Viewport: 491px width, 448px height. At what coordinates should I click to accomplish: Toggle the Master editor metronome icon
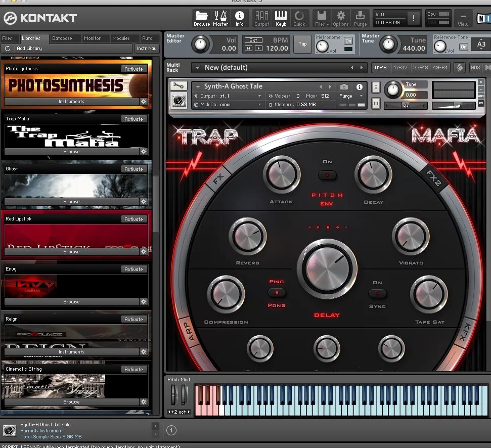220,18
